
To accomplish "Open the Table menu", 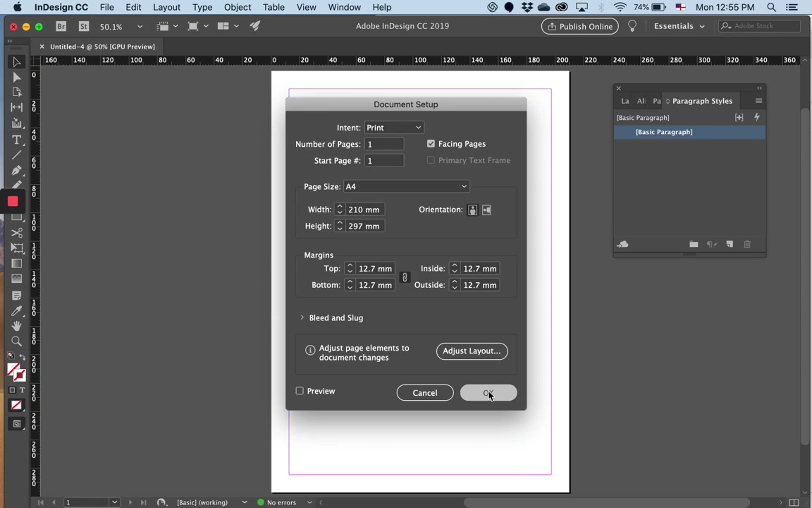I will tap(273, 7).
